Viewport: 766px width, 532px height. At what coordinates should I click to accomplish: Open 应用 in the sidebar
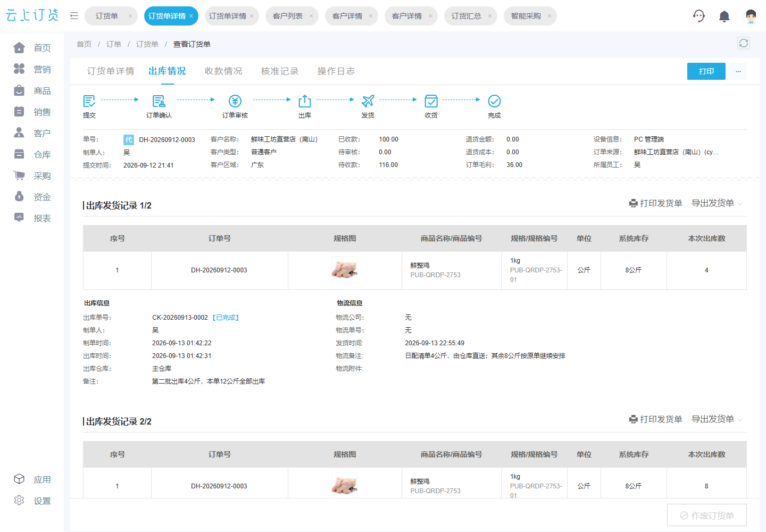32,479
